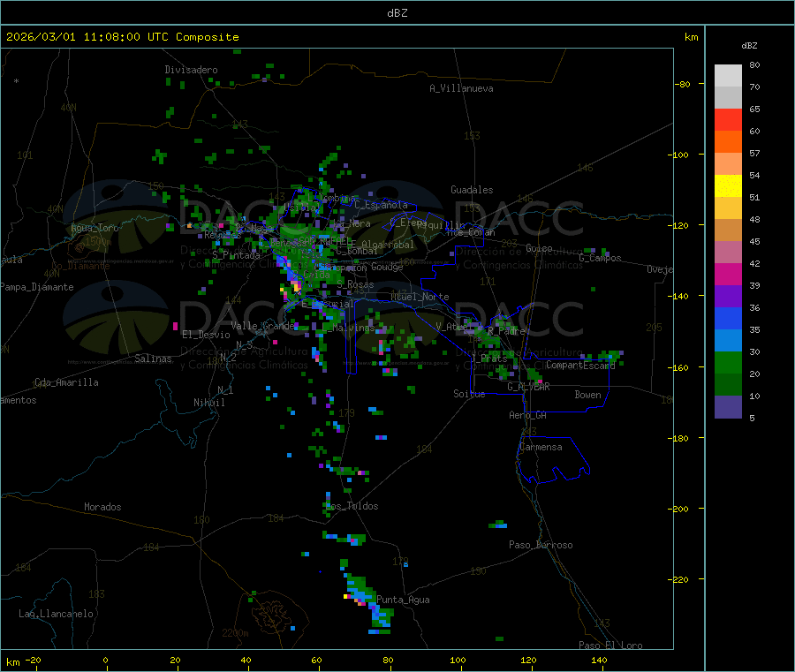Click the CompantEscard label
The height and width of the screenshot is (672, 795).
coord(580,366)
